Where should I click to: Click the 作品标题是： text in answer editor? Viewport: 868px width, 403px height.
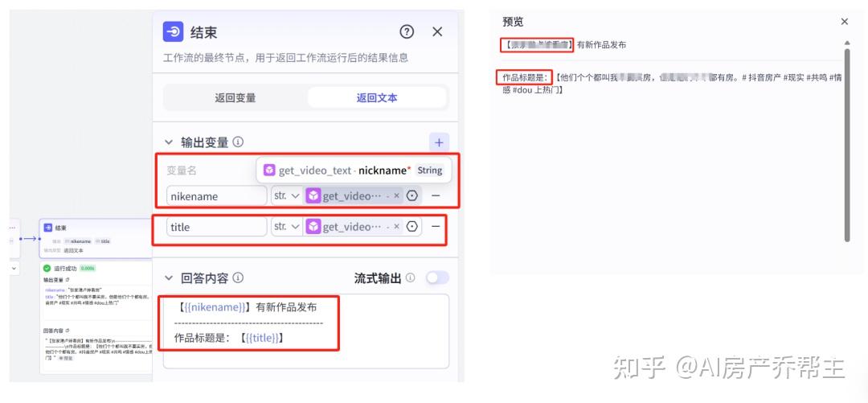pyautogui.click(x=202, y=338)
